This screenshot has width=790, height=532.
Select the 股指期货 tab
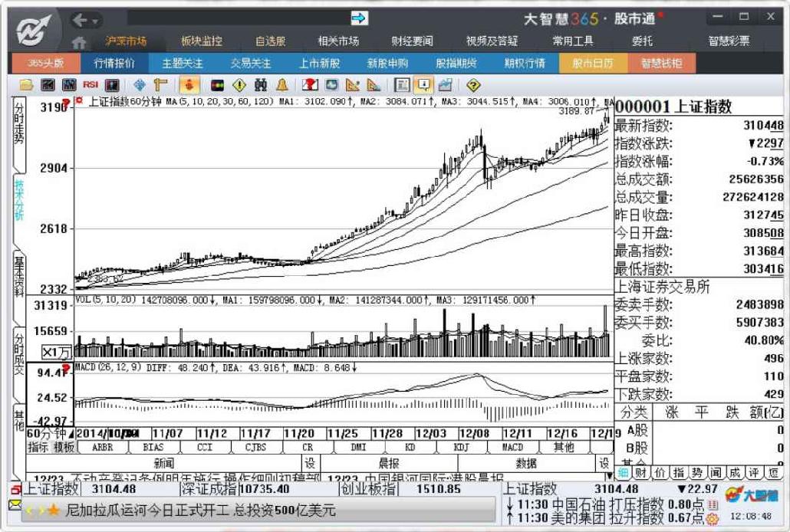(x=456, y=63)
